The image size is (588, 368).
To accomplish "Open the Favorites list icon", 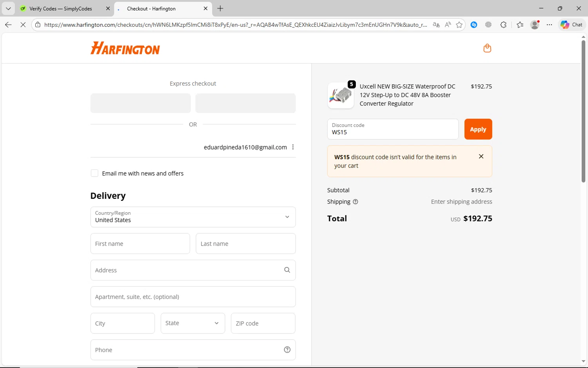I will 520,25.
